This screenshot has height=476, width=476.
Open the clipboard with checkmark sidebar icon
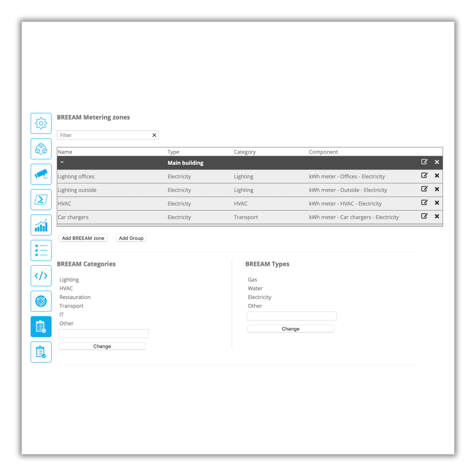[x=41, y=352]
